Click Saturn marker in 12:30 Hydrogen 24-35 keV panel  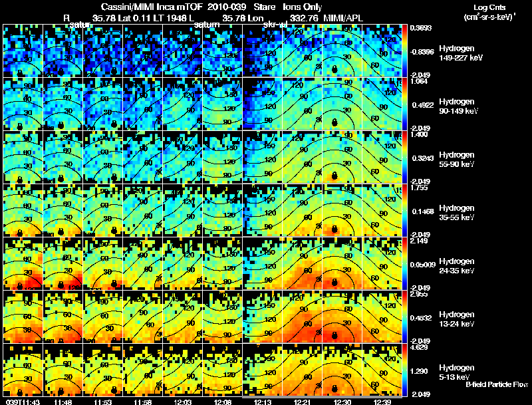pos(334,282)
